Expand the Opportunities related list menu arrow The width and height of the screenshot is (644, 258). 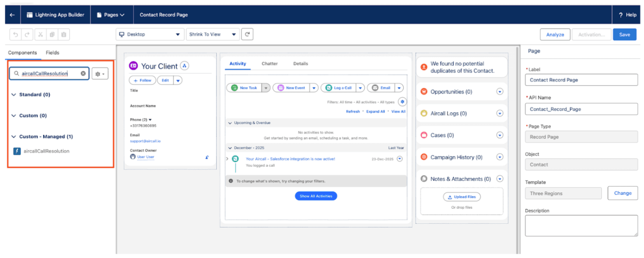point(499,92)
